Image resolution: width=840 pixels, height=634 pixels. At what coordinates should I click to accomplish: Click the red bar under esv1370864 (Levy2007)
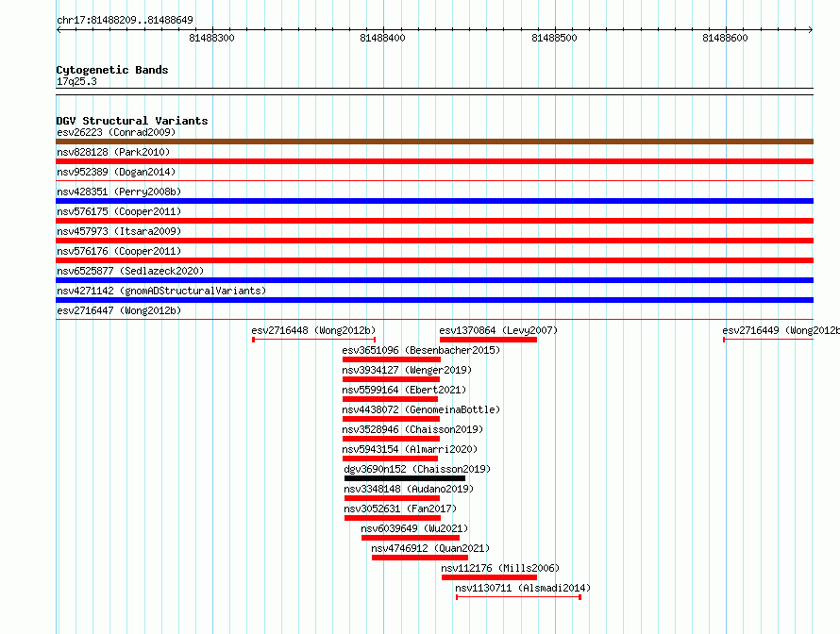(488, 340)
